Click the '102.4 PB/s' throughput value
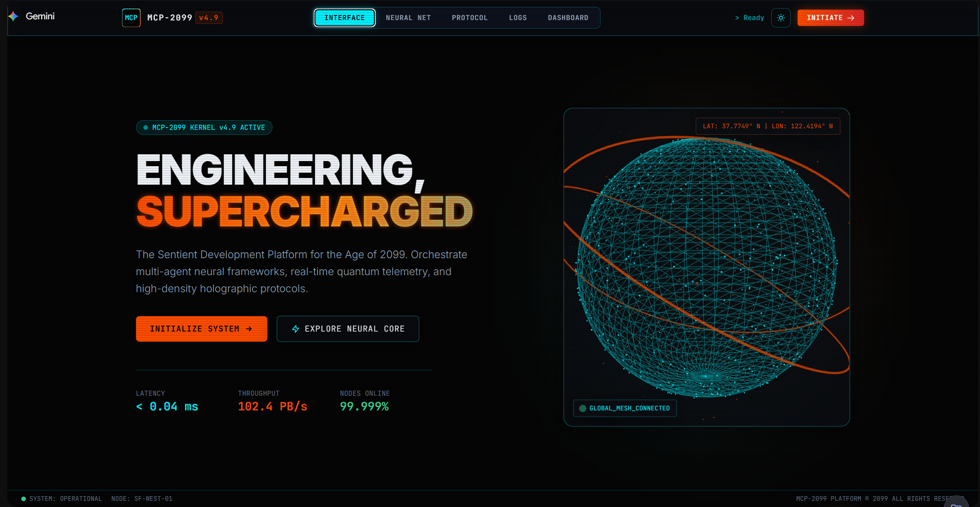The width and height of the screenshot is (980, 507). [x=272, y=407]
